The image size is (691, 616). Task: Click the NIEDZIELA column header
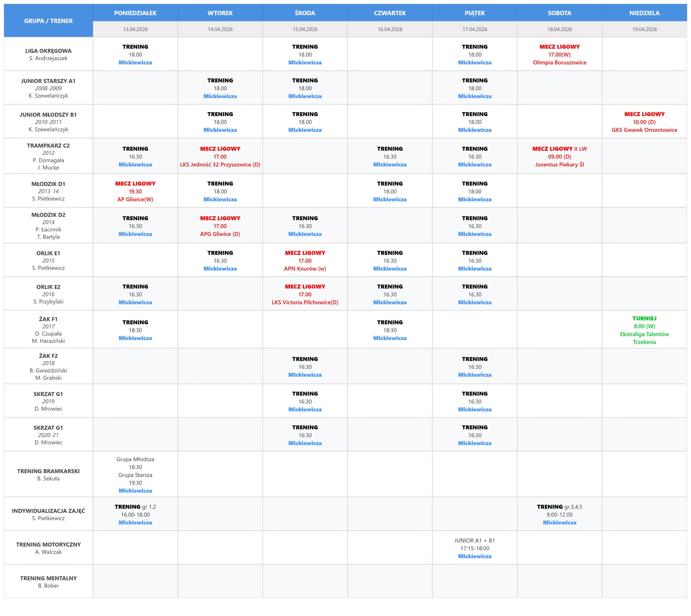(644, 13)
